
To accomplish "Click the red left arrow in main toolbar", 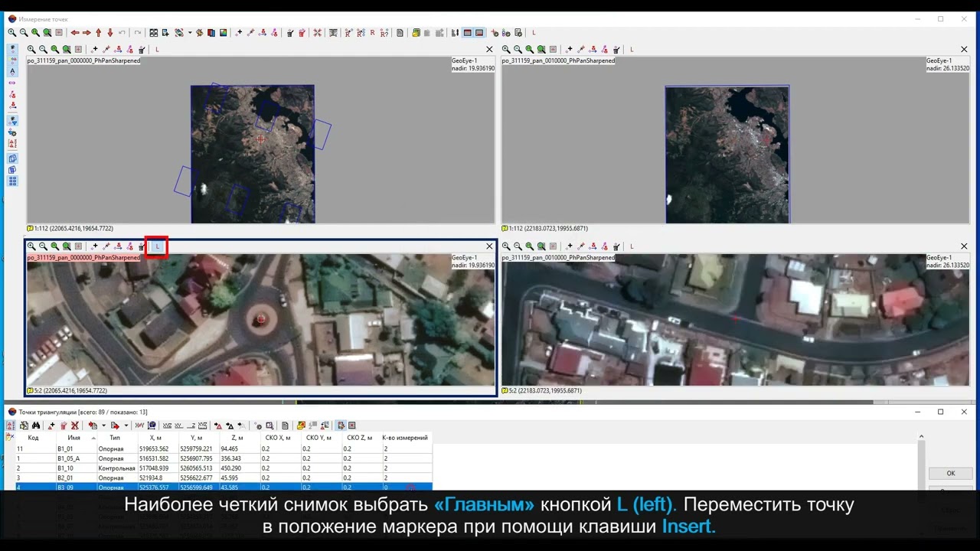I will click(x=75, y=33).
